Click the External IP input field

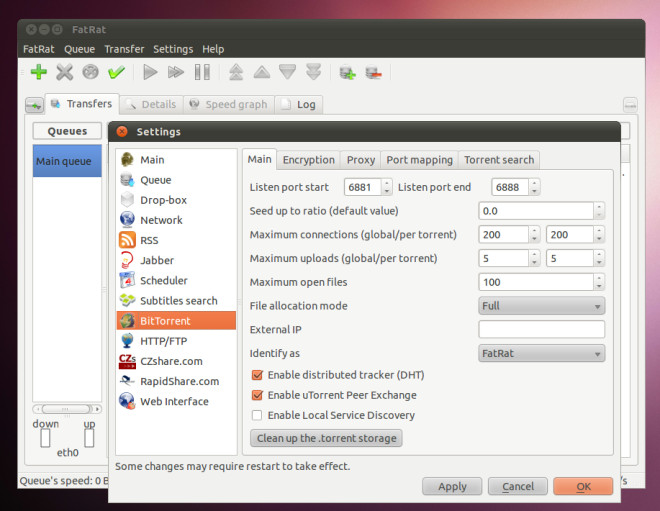(542, 330)
